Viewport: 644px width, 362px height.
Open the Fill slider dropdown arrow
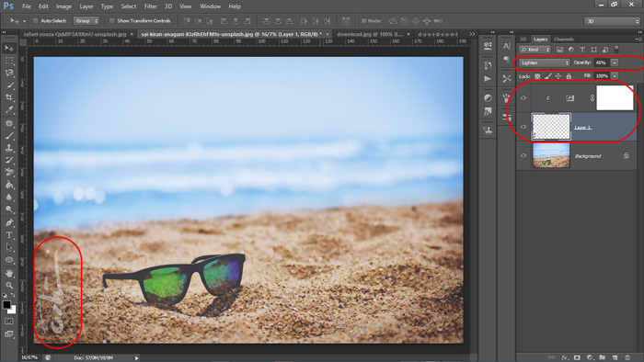[x=615, y=76]
